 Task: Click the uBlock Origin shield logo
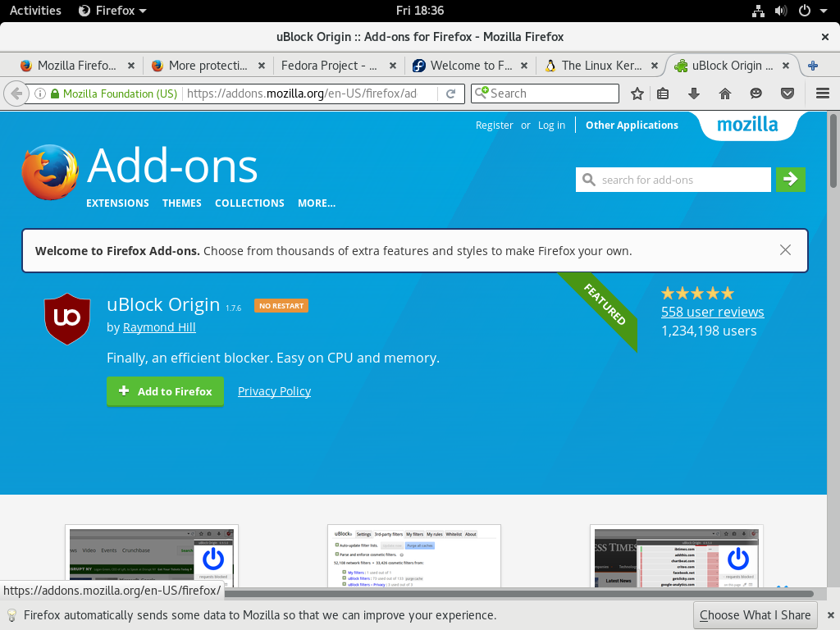(x=67, y=319)
